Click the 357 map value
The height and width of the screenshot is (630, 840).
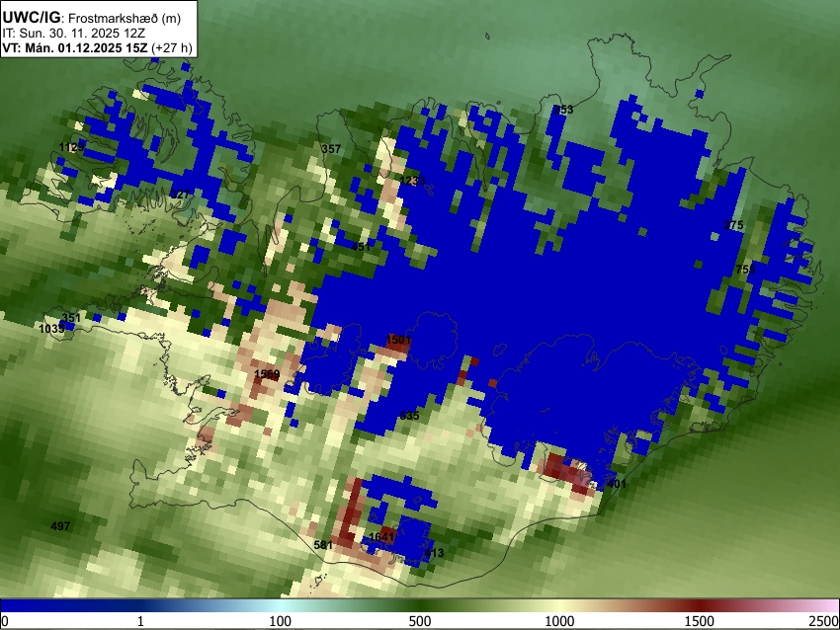331,149
